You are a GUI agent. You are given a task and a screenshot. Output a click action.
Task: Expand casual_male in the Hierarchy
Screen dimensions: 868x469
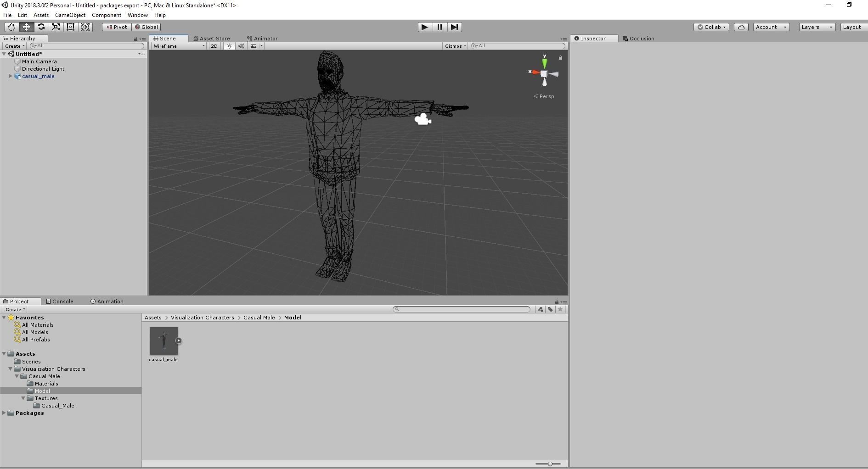pyautogui.click(x=10, y=76)
